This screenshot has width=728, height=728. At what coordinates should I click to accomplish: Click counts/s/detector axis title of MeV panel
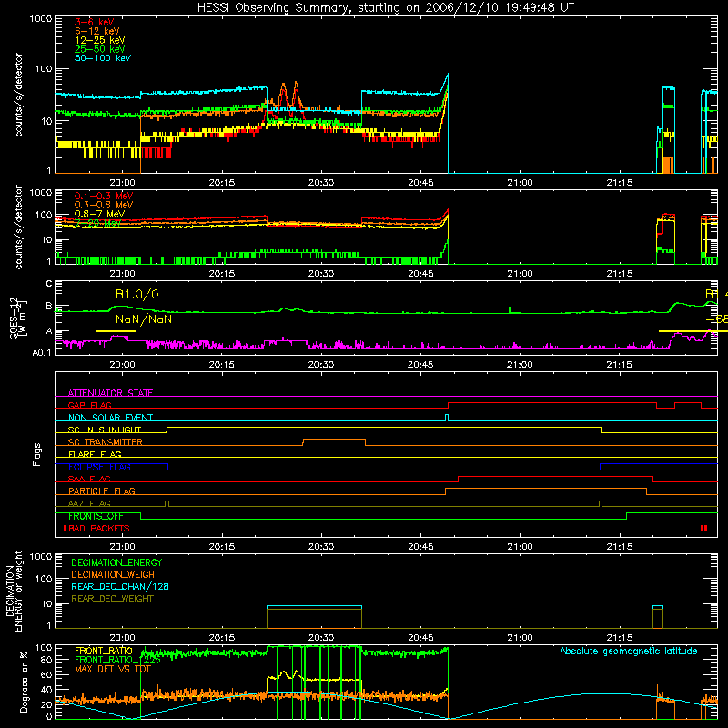pos(18,227)
